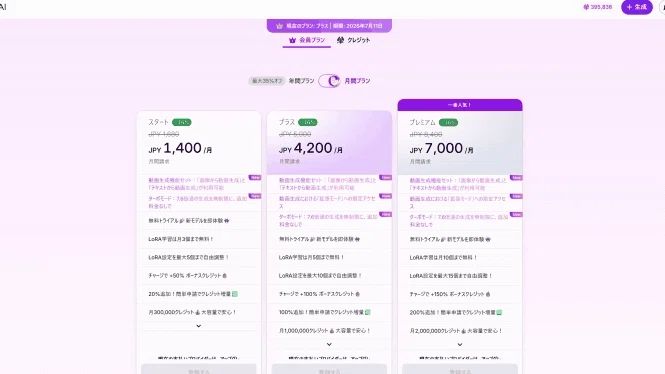Click New badge on Premium plan video generation row
This screenshot has height=374, width=665.
pos(516,178)
